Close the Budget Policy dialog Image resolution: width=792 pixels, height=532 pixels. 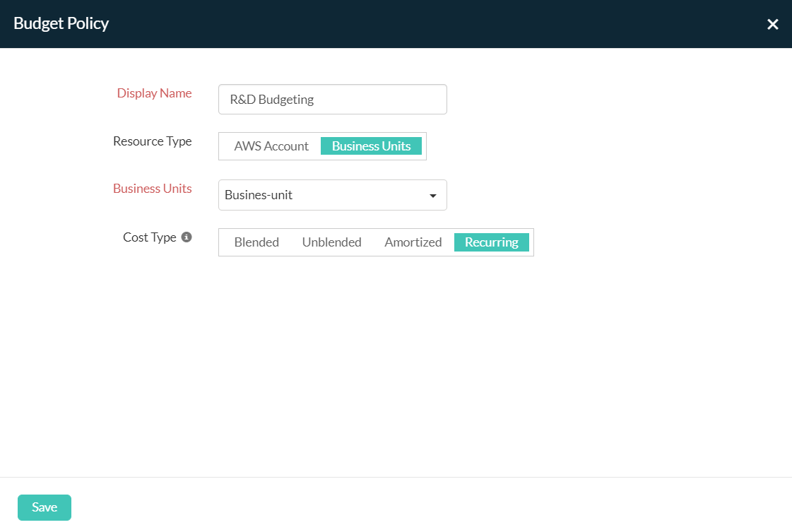772,24
